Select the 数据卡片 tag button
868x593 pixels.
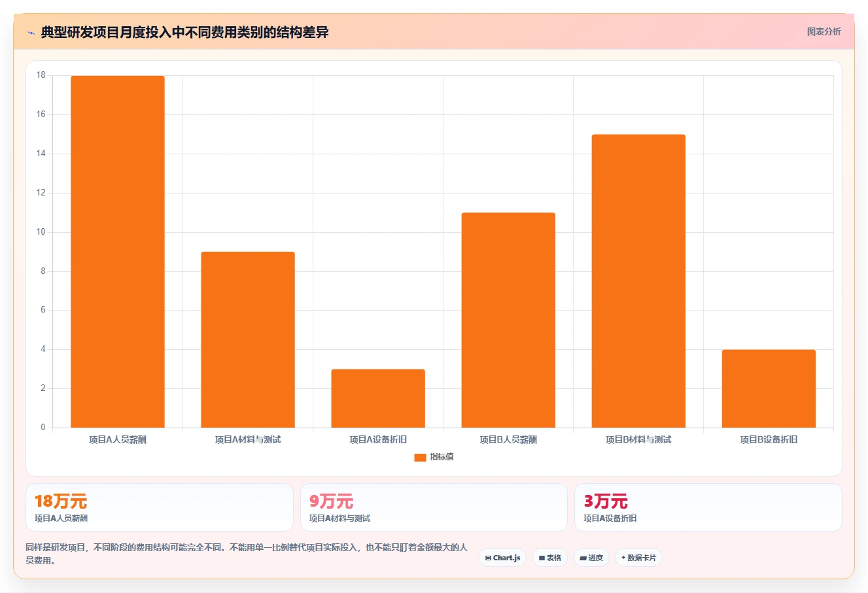coord(638,558)
